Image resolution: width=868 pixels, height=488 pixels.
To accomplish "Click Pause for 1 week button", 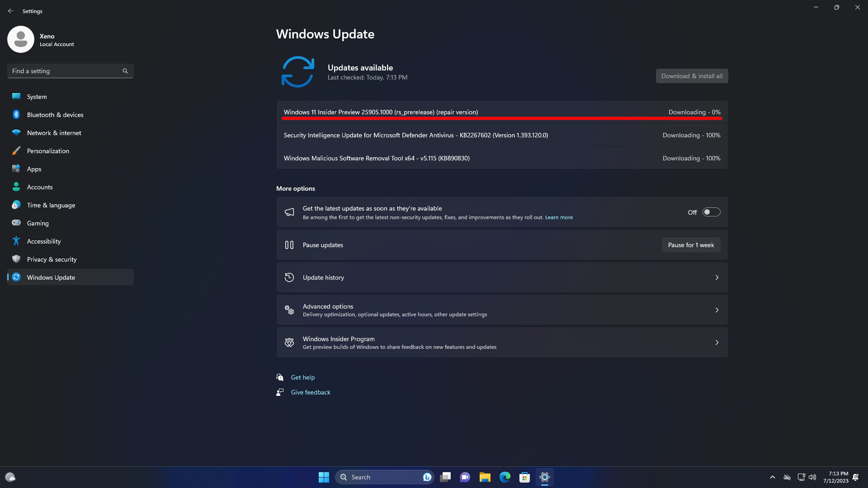I will [691, 245].
